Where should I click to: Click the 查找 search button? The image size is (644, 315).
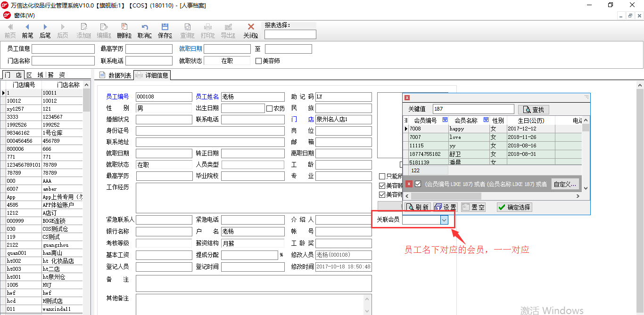tap(534, 109)
